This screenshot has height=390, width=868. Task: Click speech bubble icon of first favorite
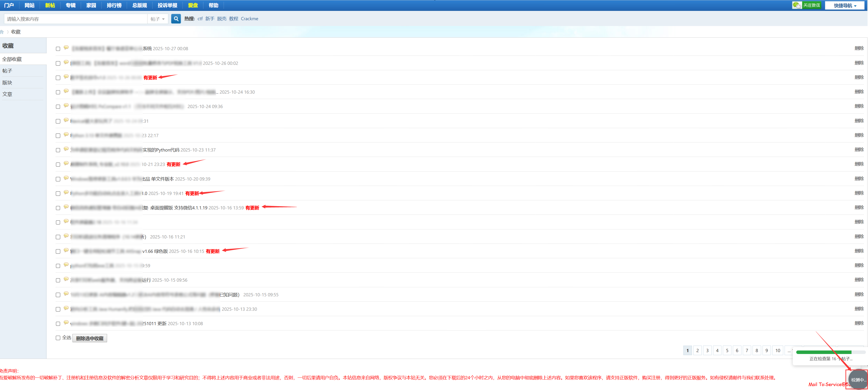coord(66,47)
